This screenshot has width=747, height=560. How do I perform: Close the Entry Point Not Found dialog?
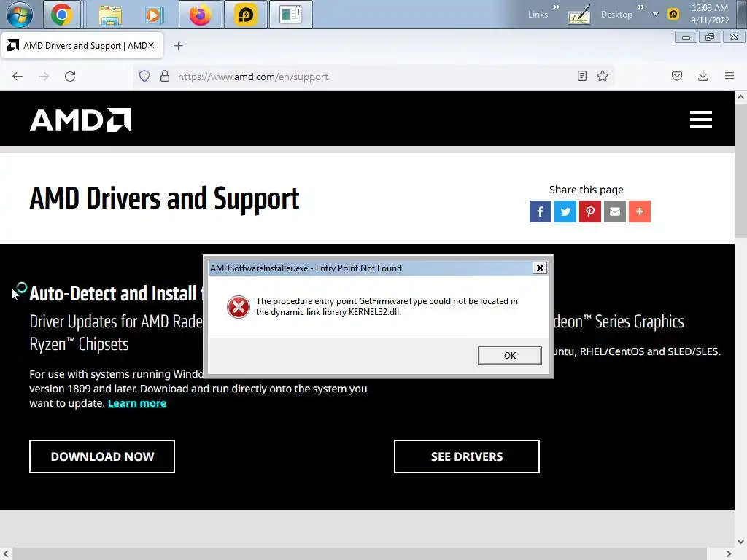[540, 268]
